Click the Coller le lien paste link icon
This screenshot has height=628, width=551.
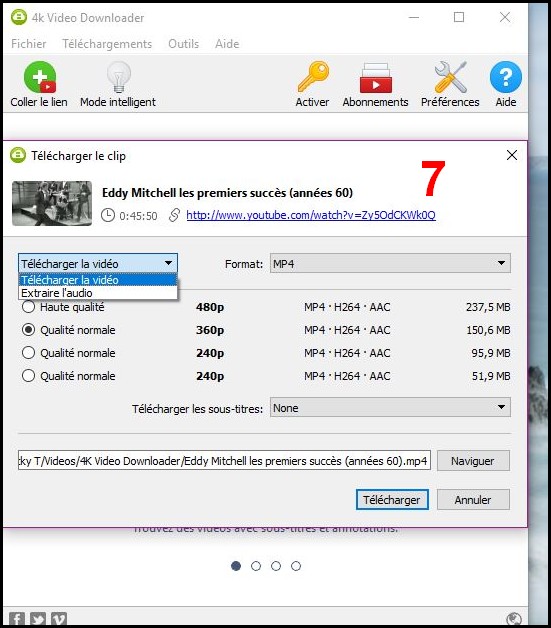click(40, 77)
